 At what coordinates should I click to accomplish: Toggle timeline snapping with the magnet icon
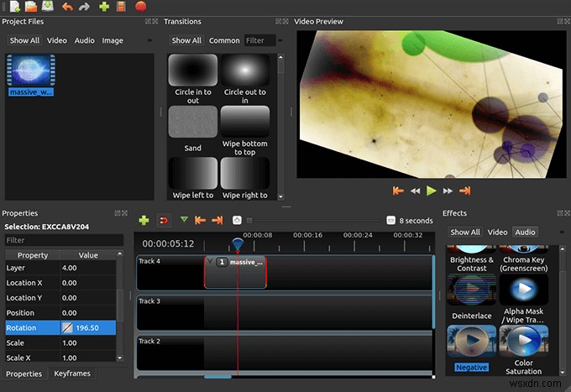point(164,220)
